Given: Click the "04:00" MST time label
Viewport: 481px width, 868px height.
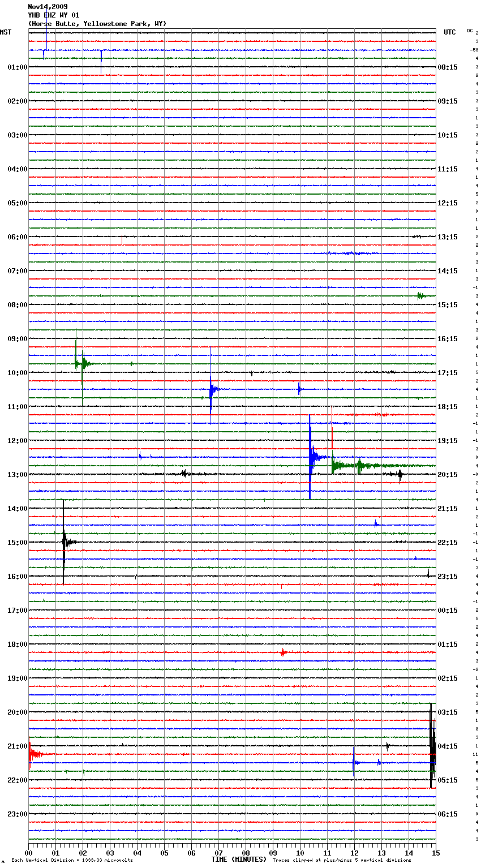Looking at the screenshot, I should tap(17, 169).
